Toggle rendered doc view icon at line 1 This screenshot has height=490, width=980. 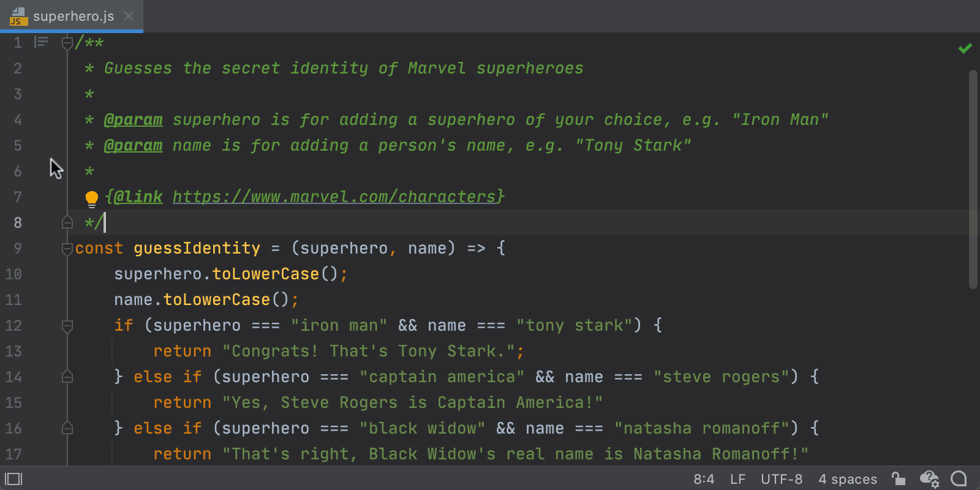click(x=41, y=42)
